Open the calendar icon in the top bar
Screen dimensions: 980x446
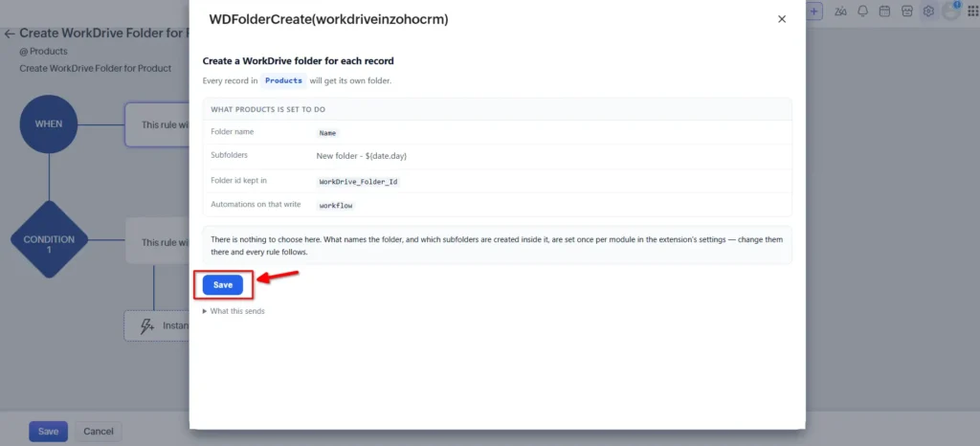pos(884,11)
